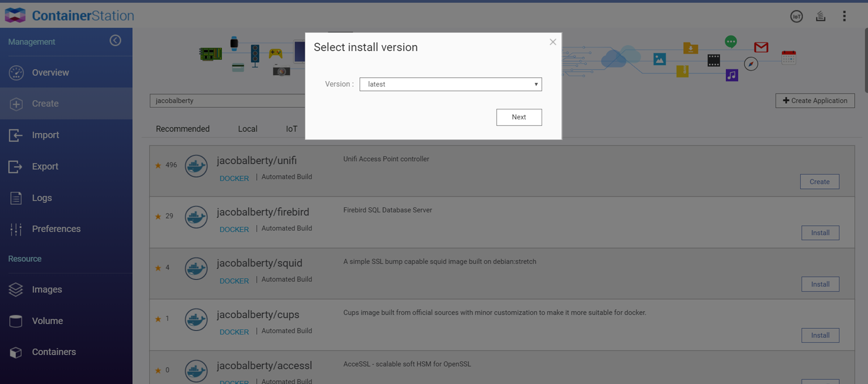Switch to the Local tab
Screen dimensions: 868x384
(247, 129)
